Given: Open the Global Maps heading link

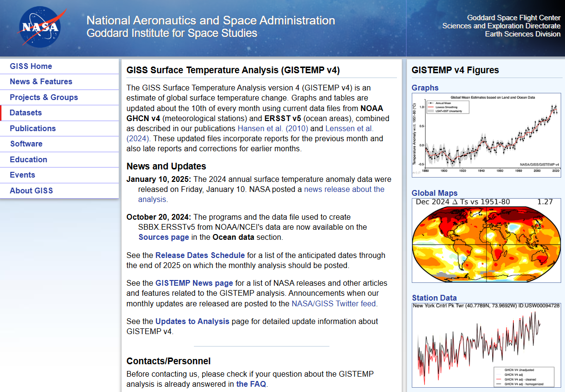Looking at the screenshot, I should click(435, 193).
